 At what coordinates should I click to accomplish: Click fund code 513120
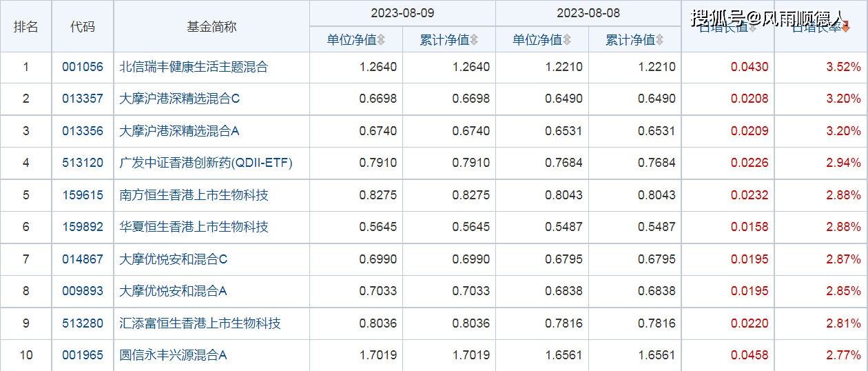point(83,163)
